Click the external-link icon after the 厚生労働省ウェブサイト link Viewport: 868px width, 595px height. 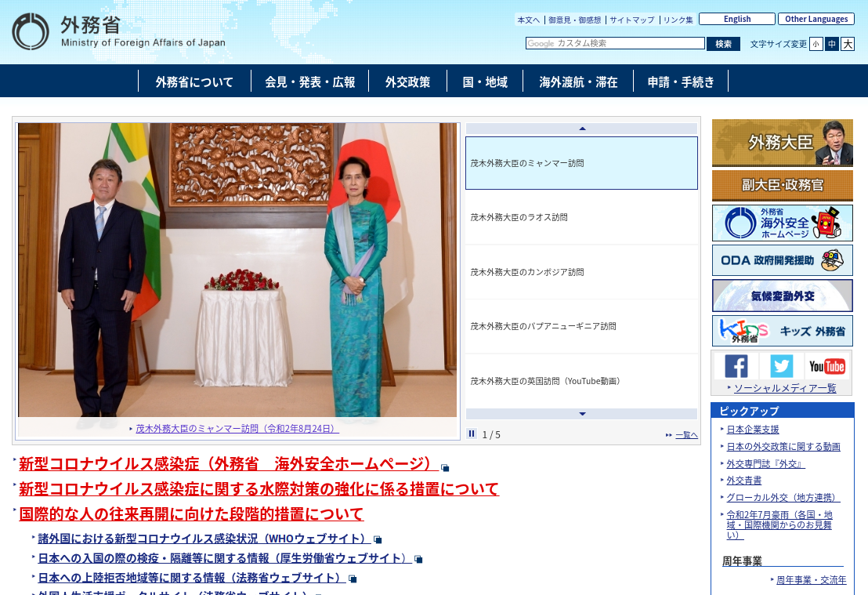click(418, 559)
